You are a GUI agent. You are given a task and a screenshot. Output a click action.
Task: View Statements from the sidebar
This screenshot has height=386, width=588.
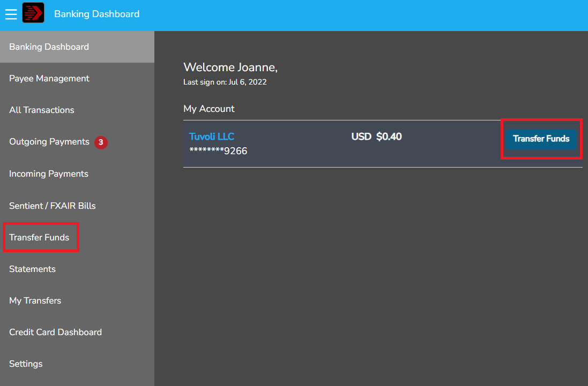click(32, 269)
